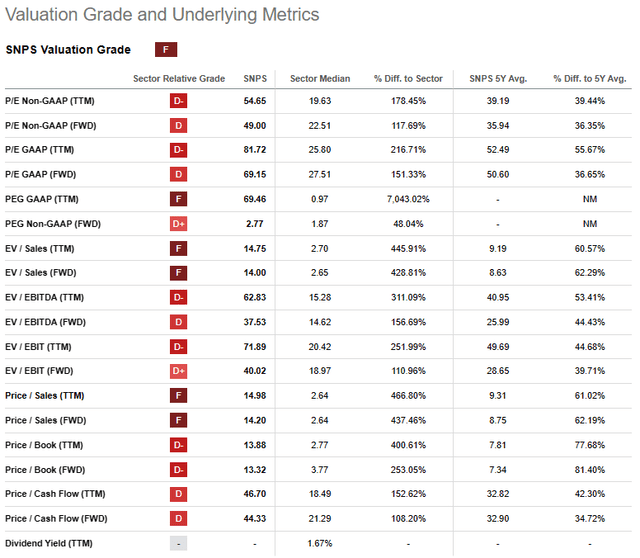
Task: Select the Price / Cash Flow (FWD) row label
Action: (x=56, y=518)
